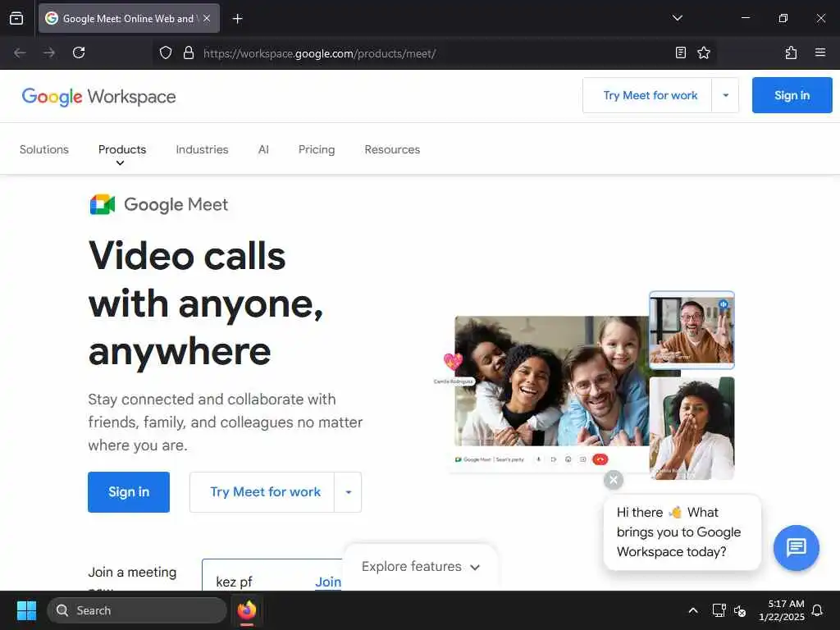Click the Join link
The height and width of the screenshot is (630, 840).
coord(328,582)
